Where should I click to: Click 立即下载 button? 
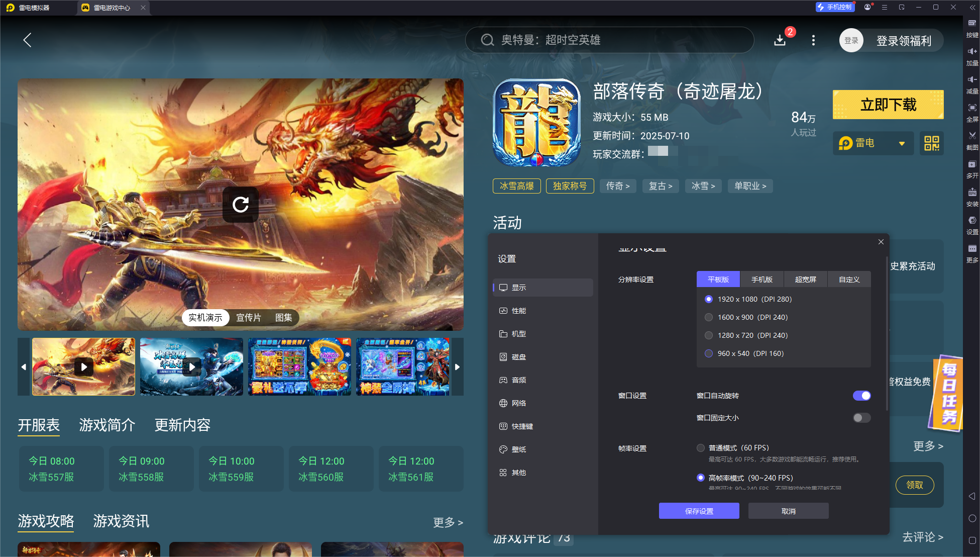[888, 105]
